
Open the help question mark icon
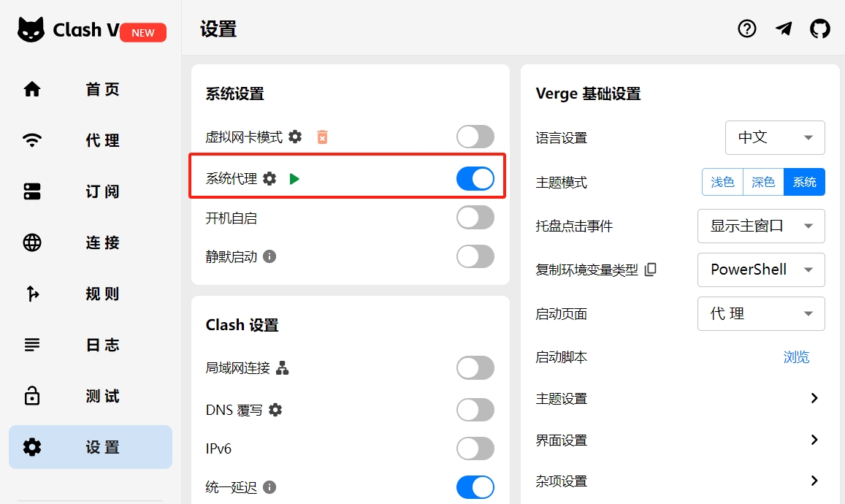746,28
